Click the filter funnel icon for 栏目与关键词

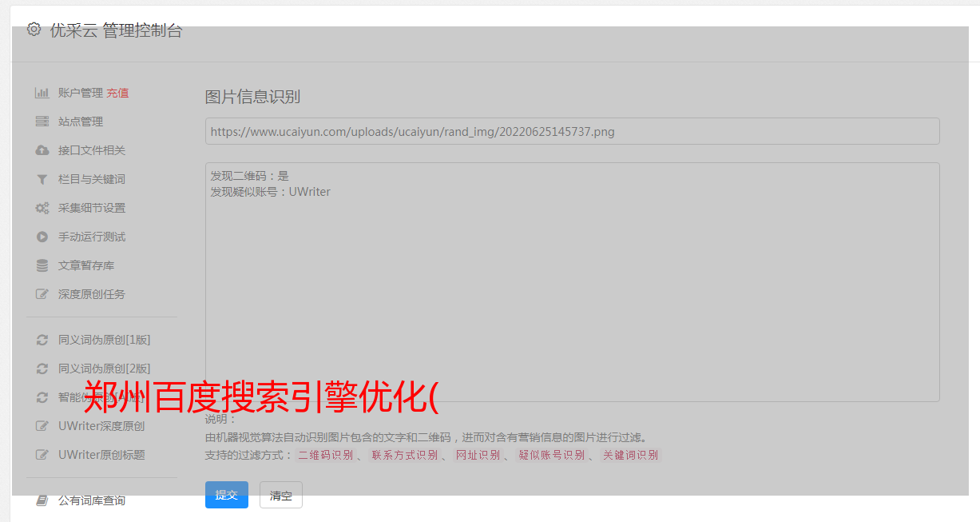pos(42,179)
